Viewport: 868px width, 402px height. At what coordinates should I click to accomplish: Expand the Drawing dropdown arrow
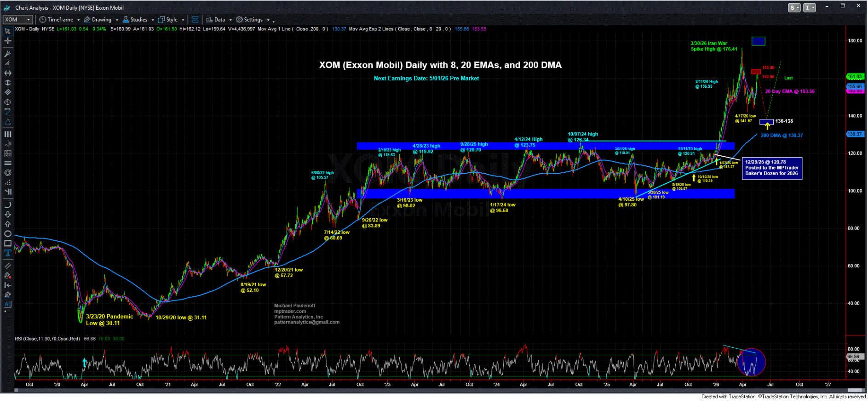click(x=117, y=20)
